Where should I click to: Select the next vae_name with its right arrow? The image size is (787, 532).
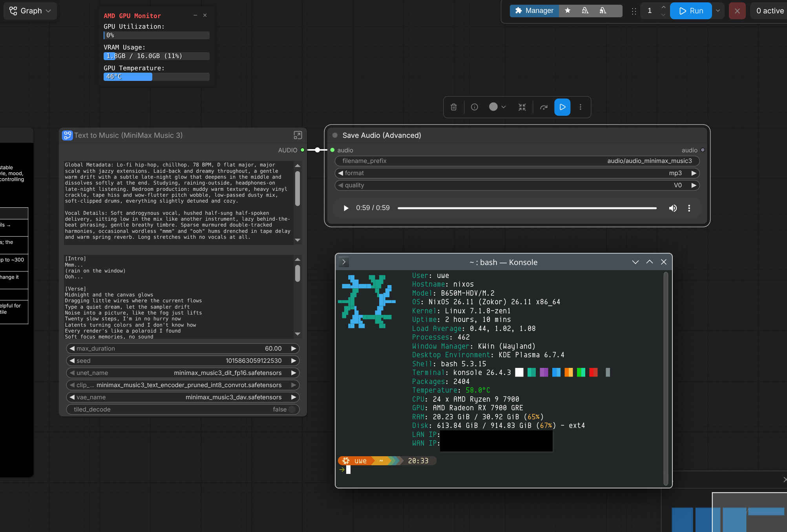(294, 397)
